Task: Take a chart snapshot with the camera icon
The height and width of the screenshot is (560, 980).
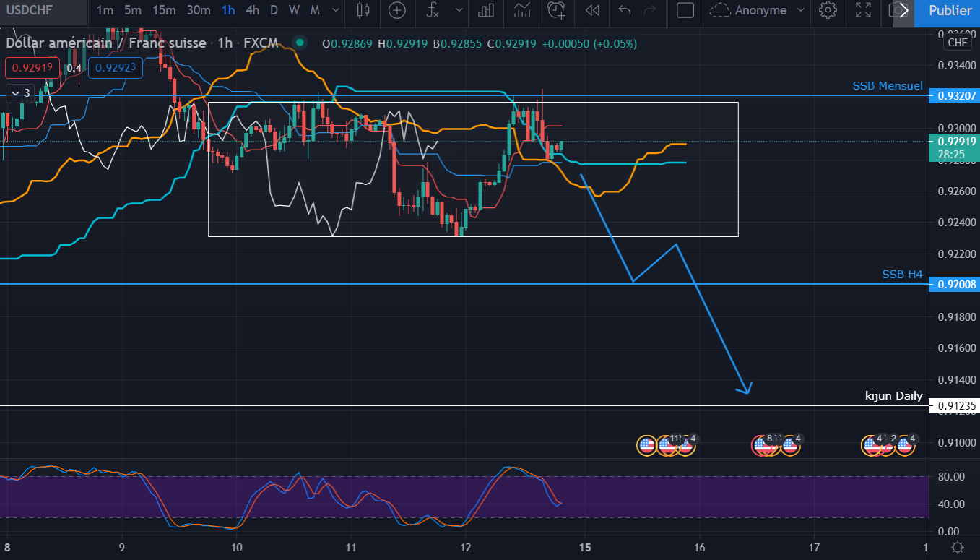Action: 898,11
